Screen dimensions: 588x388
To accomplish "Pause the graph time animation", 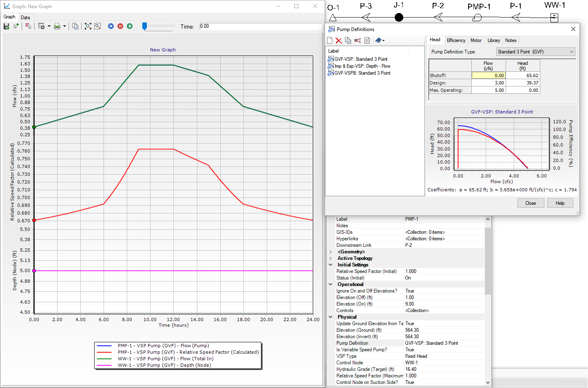I will (120, 26).
